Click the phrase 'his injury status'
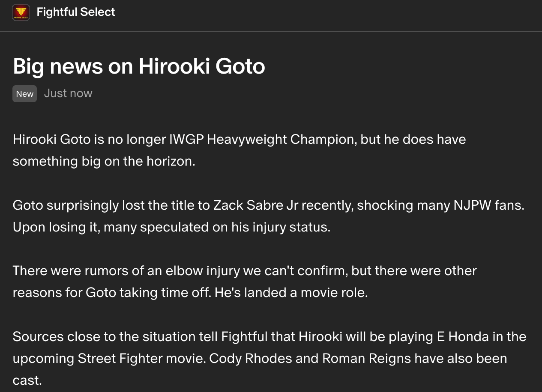The image size is (542, 392). point(279,227)
